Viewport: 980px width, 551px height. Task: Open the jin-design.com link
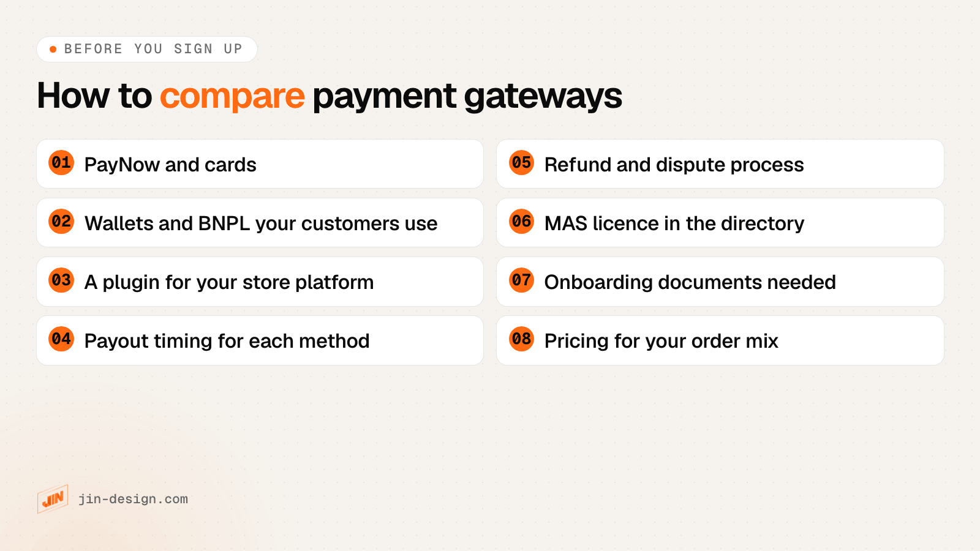(133, 499)
